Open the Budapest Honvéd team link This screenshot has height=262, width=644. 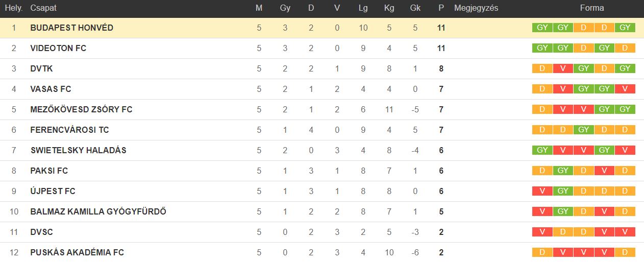pos(71,28)
